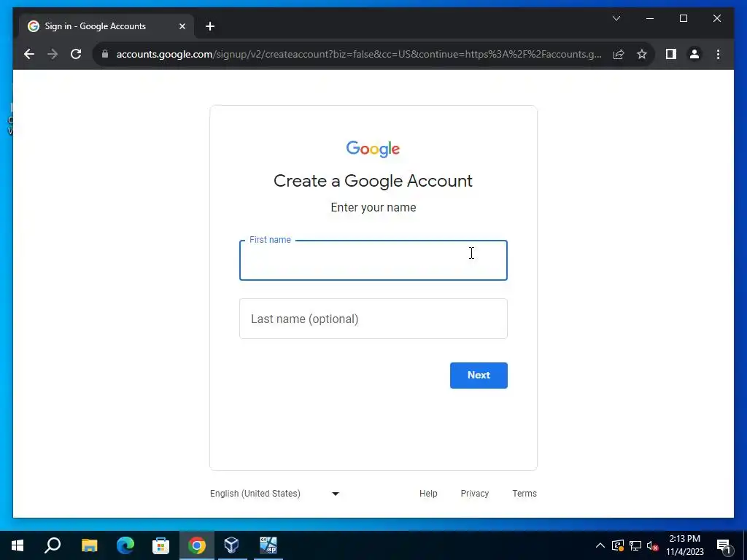Focus the First name field
This screenshot has width=747, height=560.
[373, 260]
